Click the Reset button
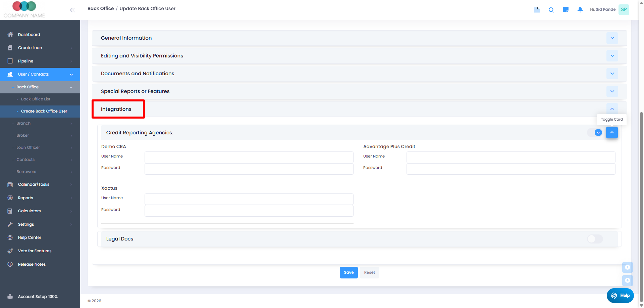Screen dimensions: 644x308 coord(369,272)
